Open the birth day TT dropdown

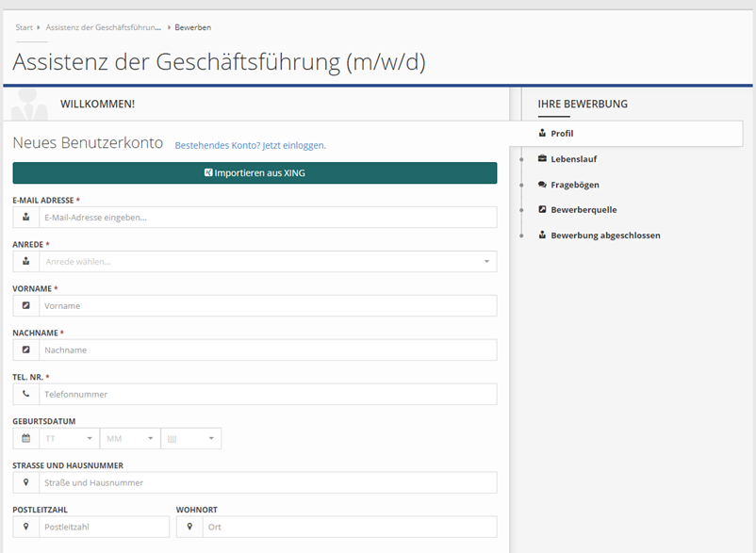pos(70,438)
